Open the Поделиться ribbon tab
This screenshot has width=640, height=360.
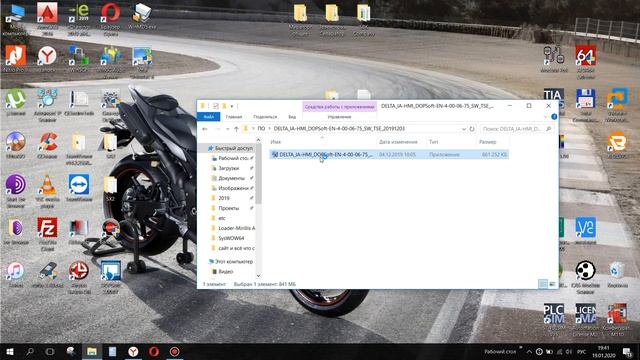(x=265, y=117)
